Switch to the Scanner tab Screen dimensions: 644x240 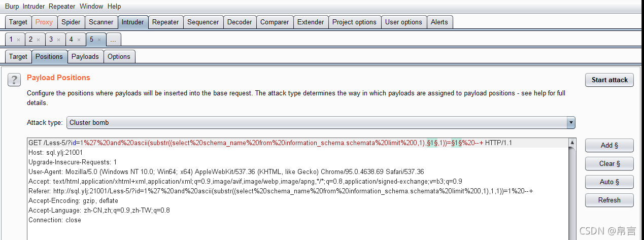click(101, 22)
